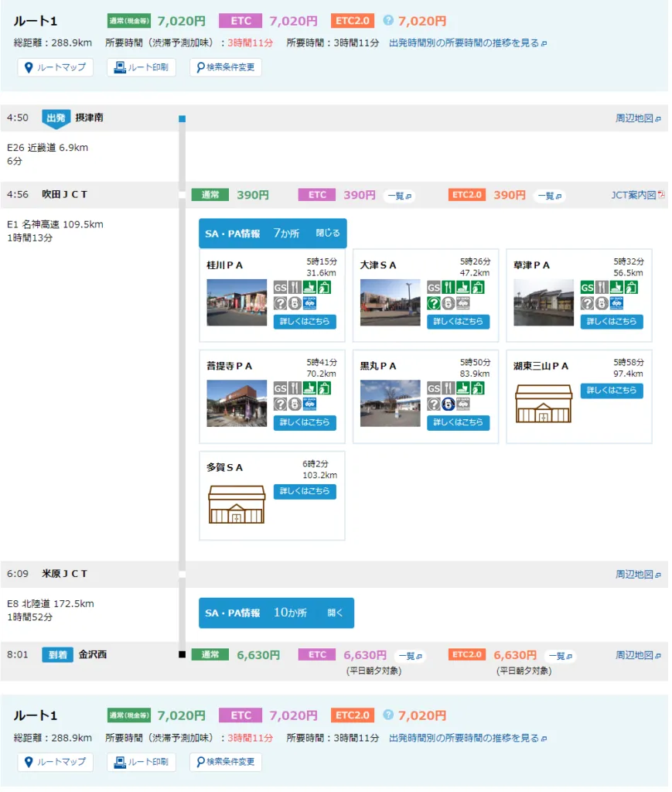The image size is (672, 792).
Task: Click the shopping bag icon in 菩提寺PA card
Action: pos(324,388)
